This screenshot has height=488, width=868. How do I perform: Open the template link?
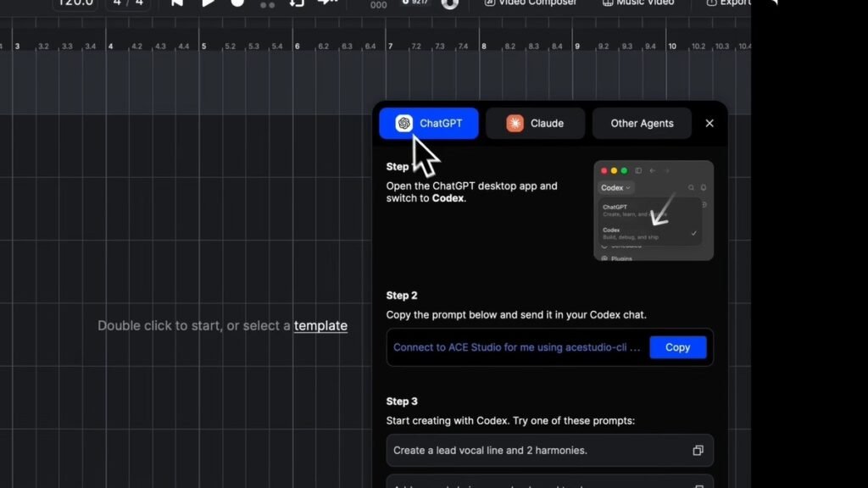point(320,325)
